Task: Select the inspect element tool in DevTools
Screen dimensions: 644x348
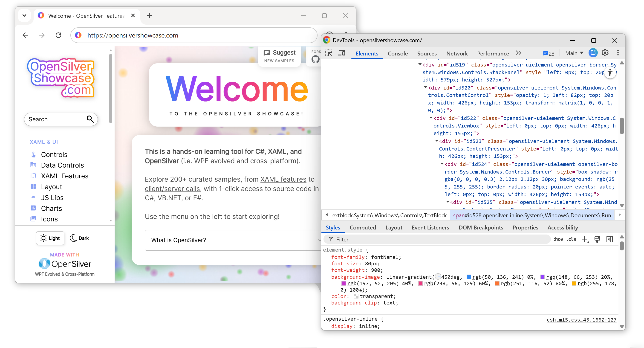Action: 329,53
